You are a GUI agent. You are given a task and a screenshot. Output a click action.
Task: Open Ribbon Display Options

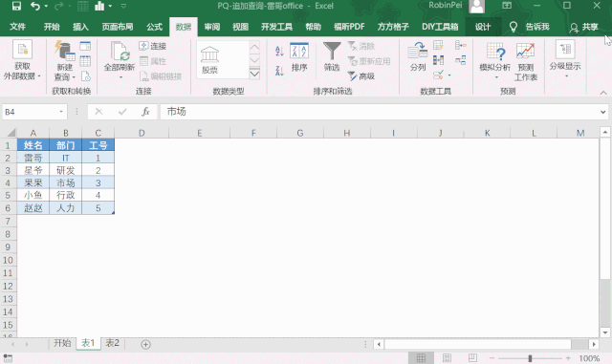(507, 6)
